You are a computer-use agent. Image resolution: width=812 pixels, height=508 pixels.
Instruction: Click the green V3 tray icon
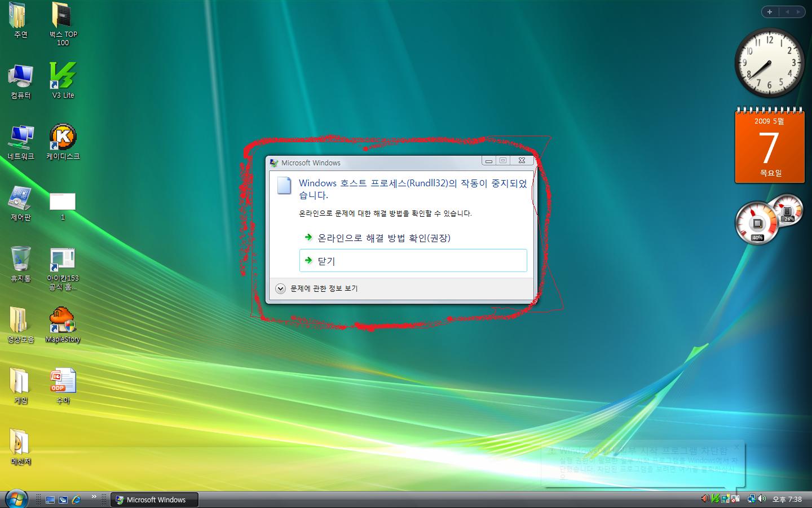(715, 498)
